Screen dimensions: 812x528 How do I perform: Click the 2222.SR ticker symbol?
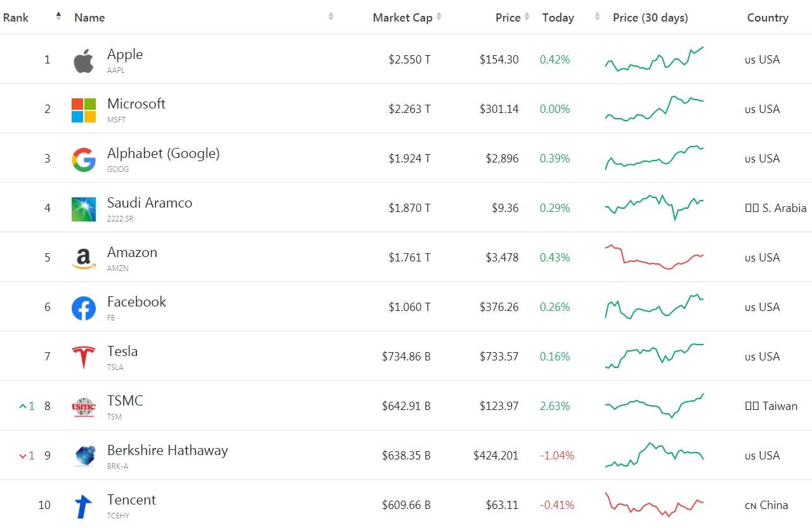pyautogui.click(x=121, y=219)
